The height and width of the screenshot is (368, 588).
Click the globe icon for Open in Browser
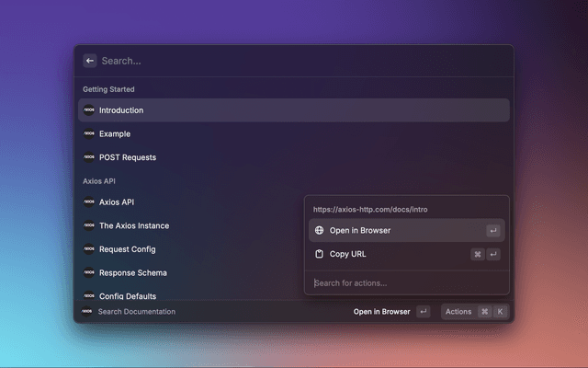pyautogui.click(x=319, y=231)
